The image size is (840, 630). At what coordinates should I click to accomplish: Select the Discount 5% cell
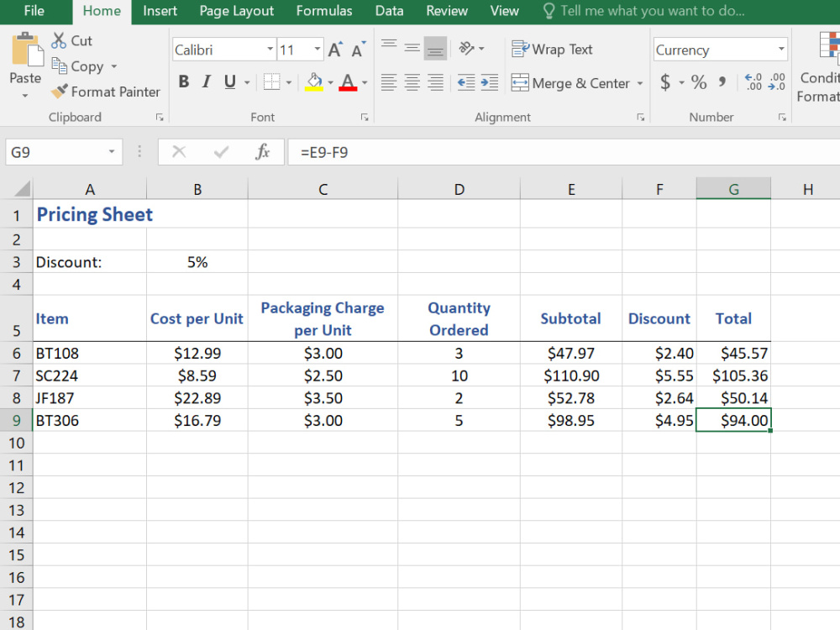(197, 262)
